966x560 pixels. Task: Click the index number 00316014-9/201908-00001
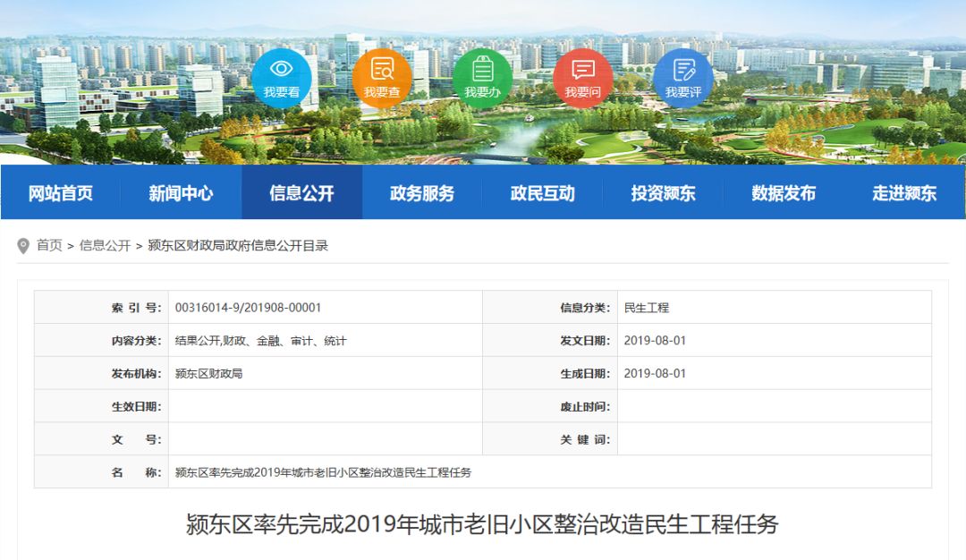point(248,308)
